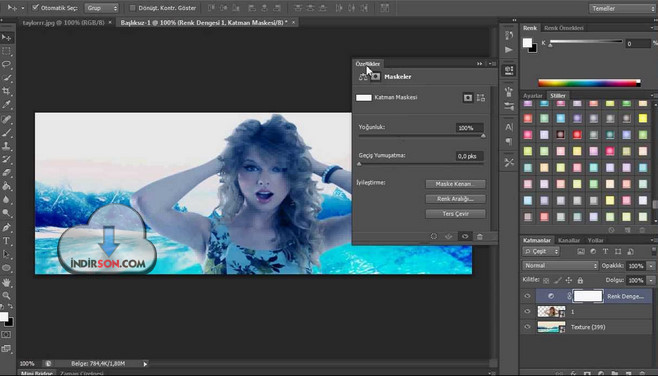Load selection from mask icon

click(x=433, y=237)
